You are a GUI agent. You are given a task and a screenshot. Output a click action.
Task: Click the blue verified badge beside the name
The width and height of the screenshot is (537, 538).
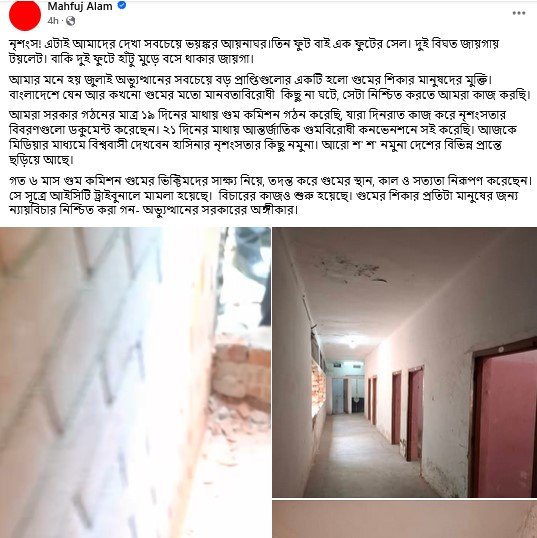(122, 5)
